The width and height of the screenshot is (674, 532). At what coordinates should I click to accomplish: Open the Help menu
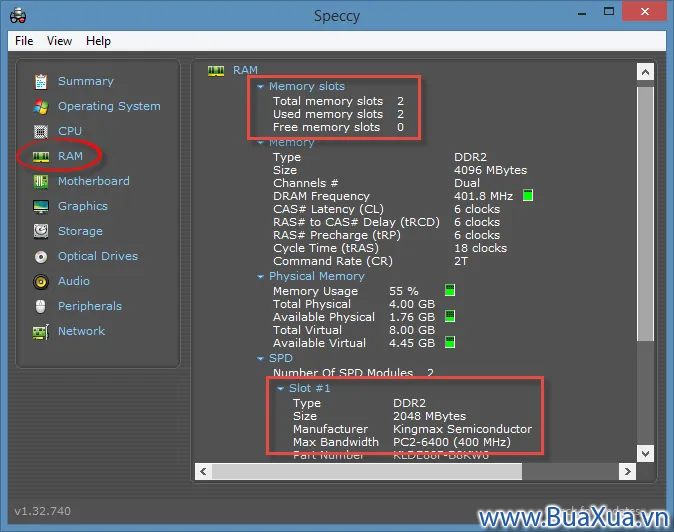[98, 41]
